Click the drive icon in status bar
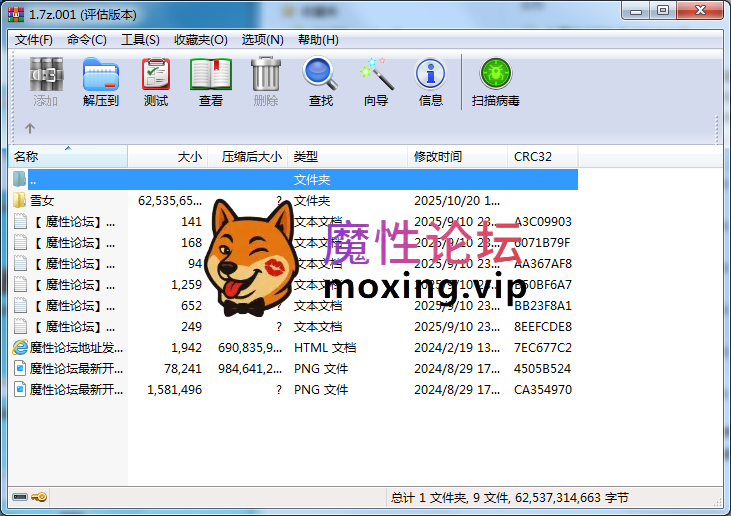Viewport: 731px width, 516px height. coord(20,497)
